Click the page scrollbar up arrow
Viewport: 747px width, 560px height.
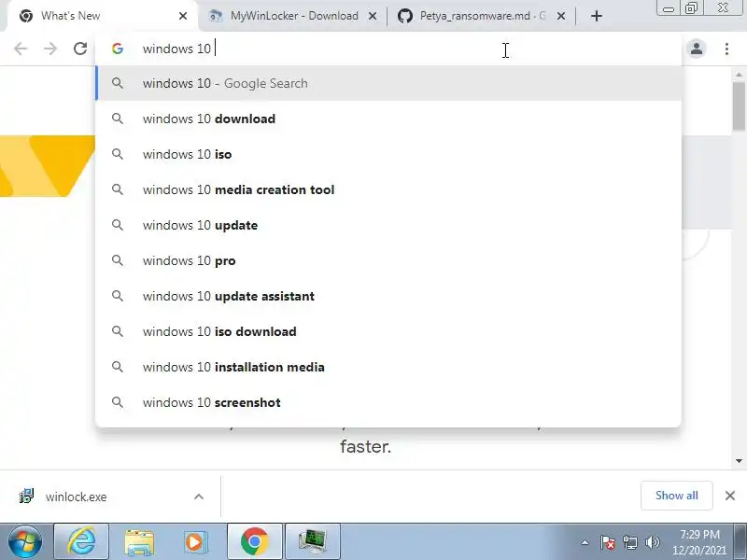click(x=739, y=75)
